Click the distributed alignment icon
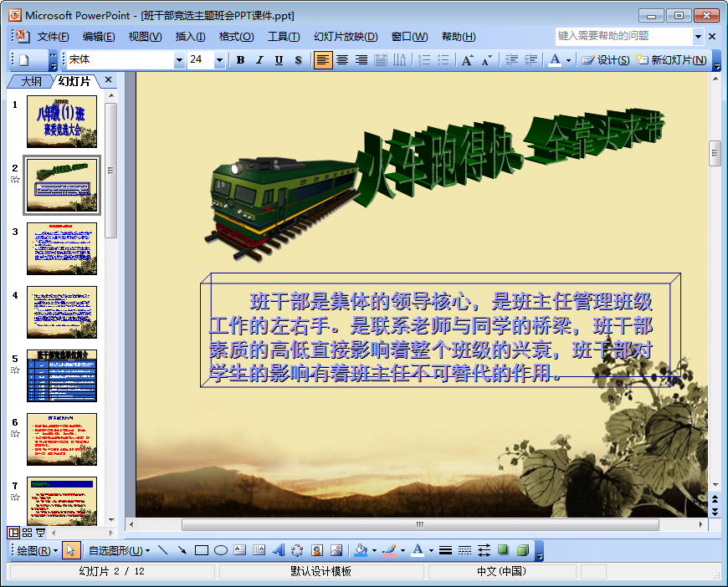The height and width of the screenshot is (587, 728). 381,60
